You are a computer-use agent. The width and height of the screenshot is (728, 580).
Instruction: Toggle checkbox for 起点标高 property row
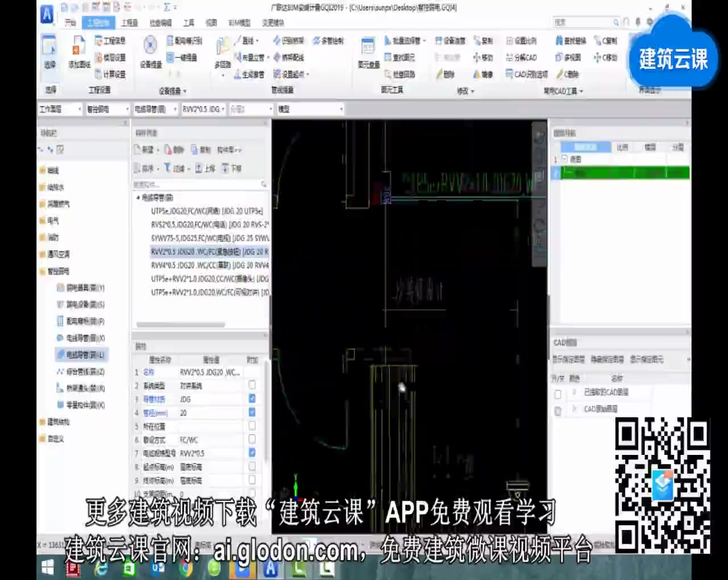coord(252,466)
